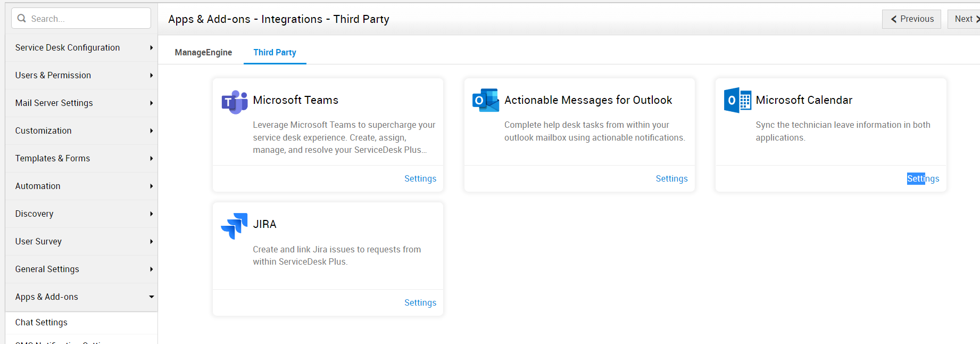Click the Microsoft Teams logo icon

pos(235,102)
